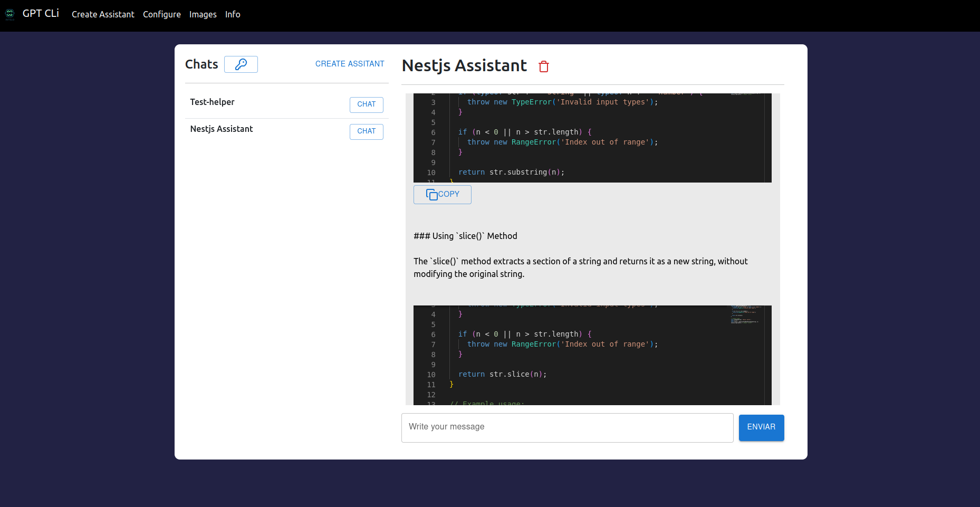The image size is (980, 507).
Task: Go to the Images page
Action: [x=203, y=14]
